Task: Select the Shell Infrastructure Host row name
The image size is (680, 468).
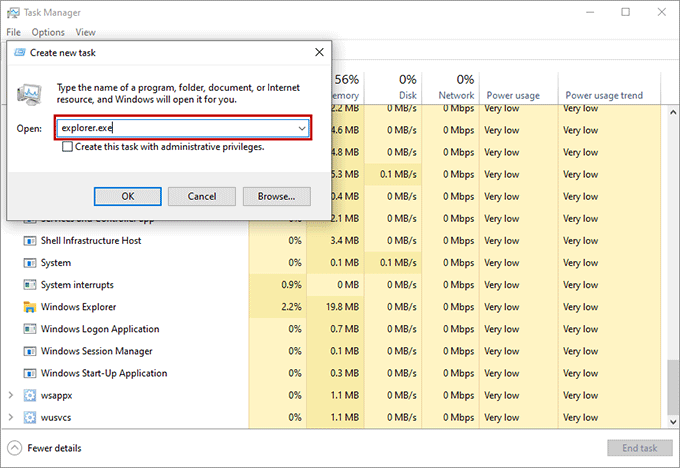Action: click(x=91, y=241)
